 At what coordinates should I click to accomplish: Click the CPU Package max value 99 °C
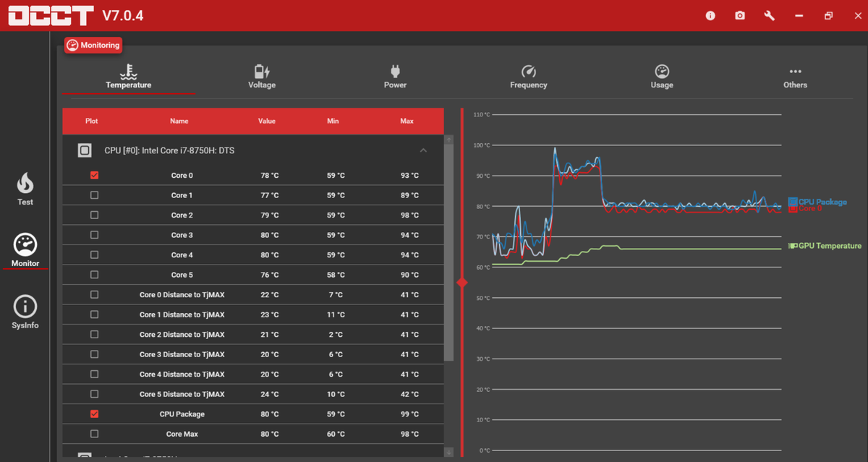[410, 414]
